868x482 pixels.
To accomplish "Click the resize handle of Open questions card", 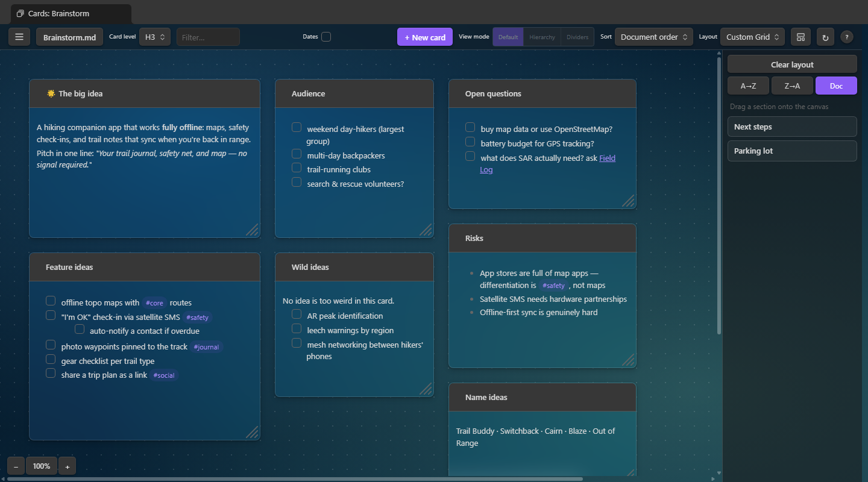I will click(x=629, y=201).
